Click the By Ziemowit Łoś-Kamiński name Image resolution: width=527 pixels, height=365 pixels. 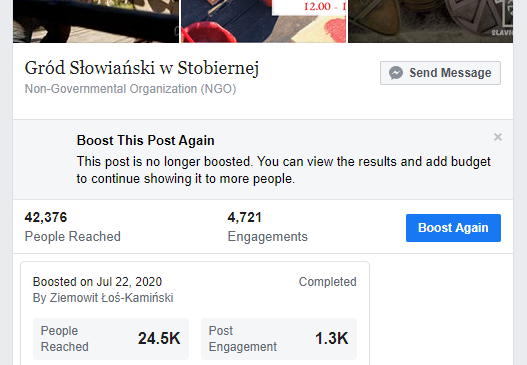point(103,298)
